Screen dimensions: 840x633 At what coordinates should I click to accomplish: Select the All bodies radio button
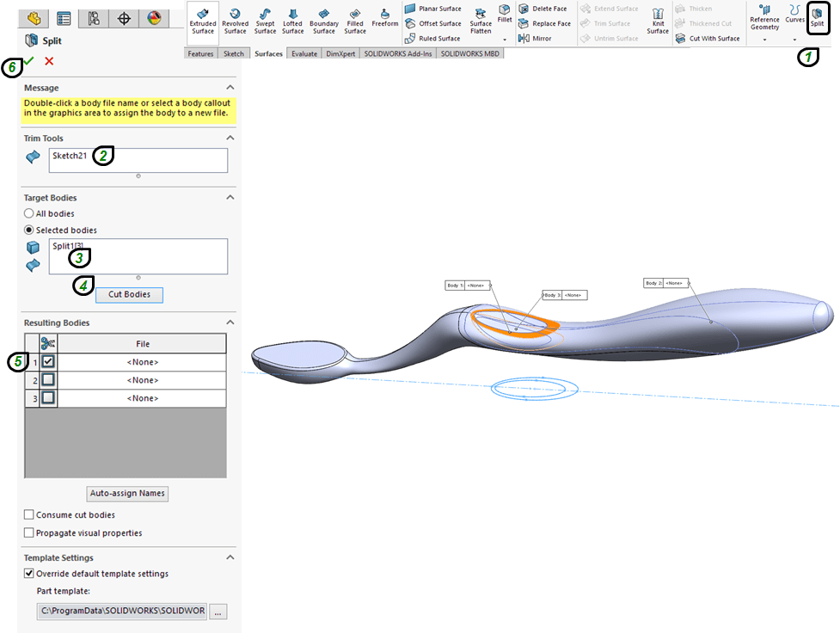click(29, 213)
